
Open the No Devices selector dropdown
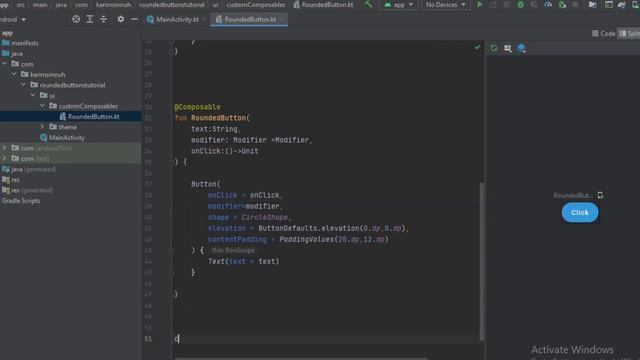tap(445, 5)
